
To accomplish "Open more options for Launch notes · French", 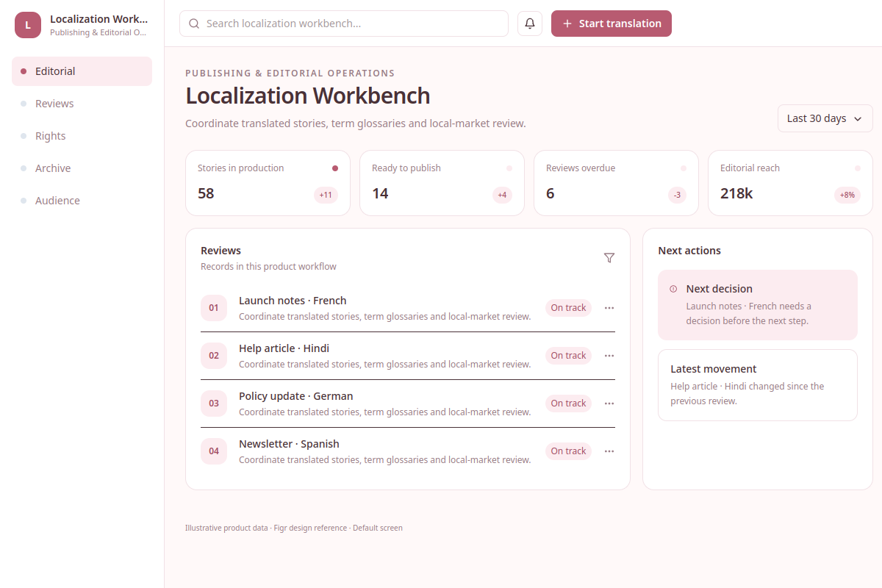I will click(609, 308).
